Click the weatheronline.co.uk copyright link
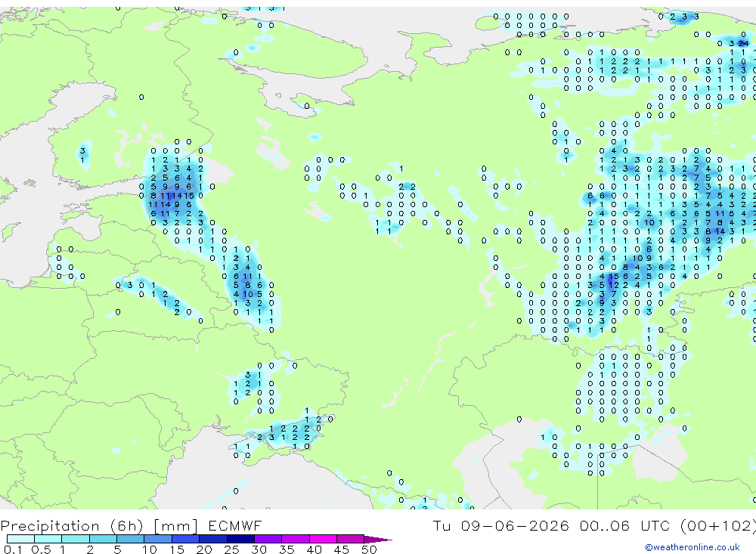Screen dimensions: 756x554 coord(692,547)
